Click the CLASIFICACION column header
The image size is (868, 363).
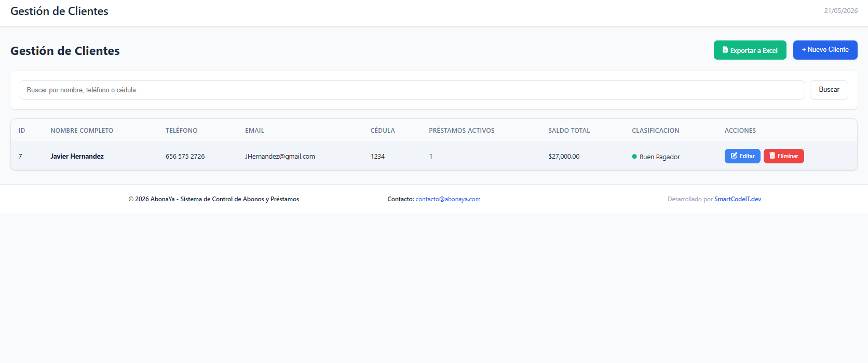click(656, 131)
